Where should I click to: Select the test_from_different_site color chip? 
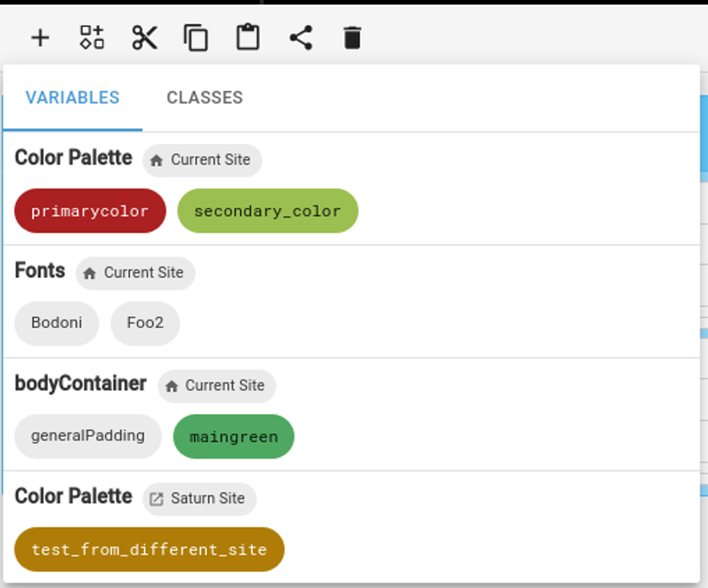149,549
